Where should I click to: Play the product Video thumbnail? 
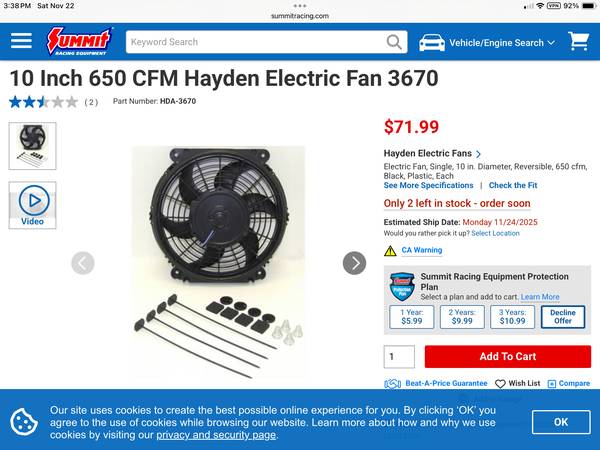pyautogui.click(x=33, y=205)
